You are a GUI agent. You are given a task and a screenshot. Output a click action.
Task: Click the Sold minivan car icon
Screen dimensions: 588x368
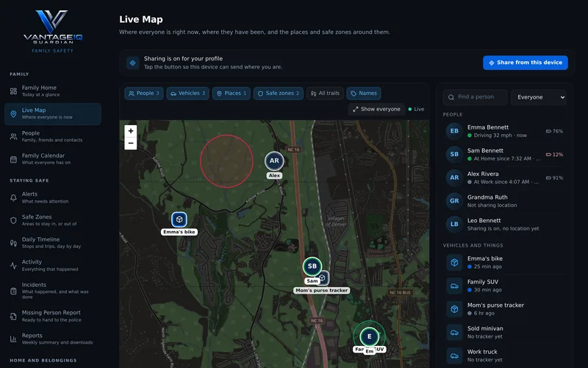click(454, 333)
